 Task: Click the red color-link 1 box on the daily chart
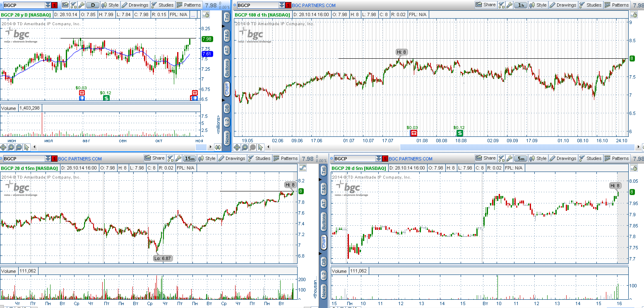click(55, 5)
